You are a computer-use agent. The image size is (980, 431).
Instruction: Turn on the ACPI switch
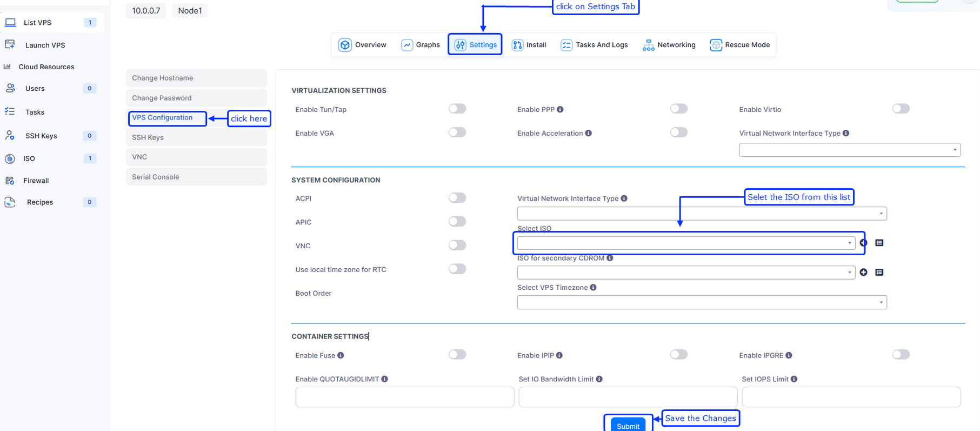[x=457, y=198]
